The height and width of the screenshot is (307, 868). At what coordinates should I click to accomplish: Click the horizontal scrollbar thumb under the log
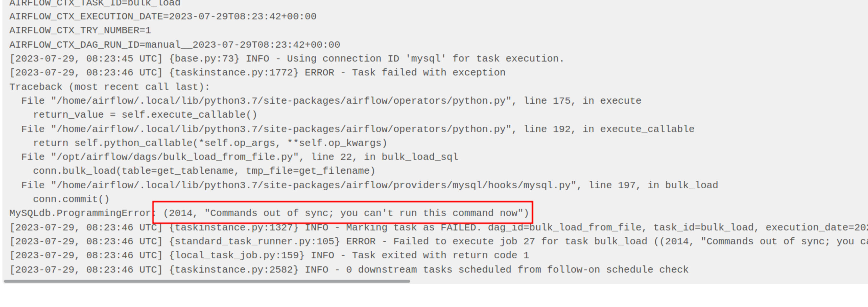pos(207,281)
